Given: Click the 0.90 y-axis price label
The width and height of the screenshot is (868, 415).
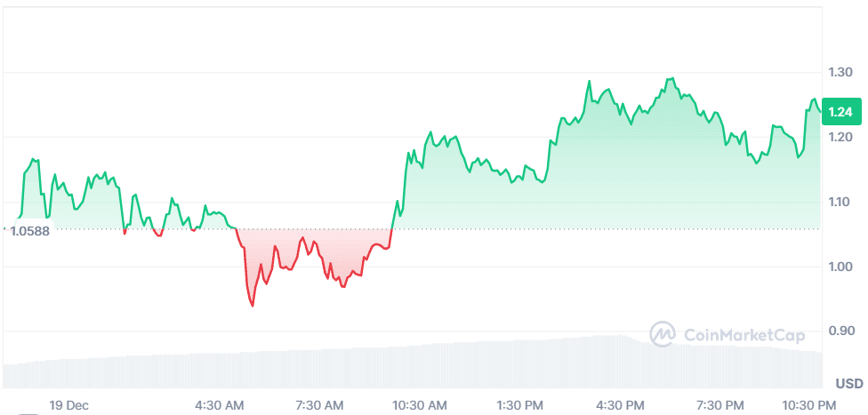Looking at the screenshot, I should click(x=840, y=331).
